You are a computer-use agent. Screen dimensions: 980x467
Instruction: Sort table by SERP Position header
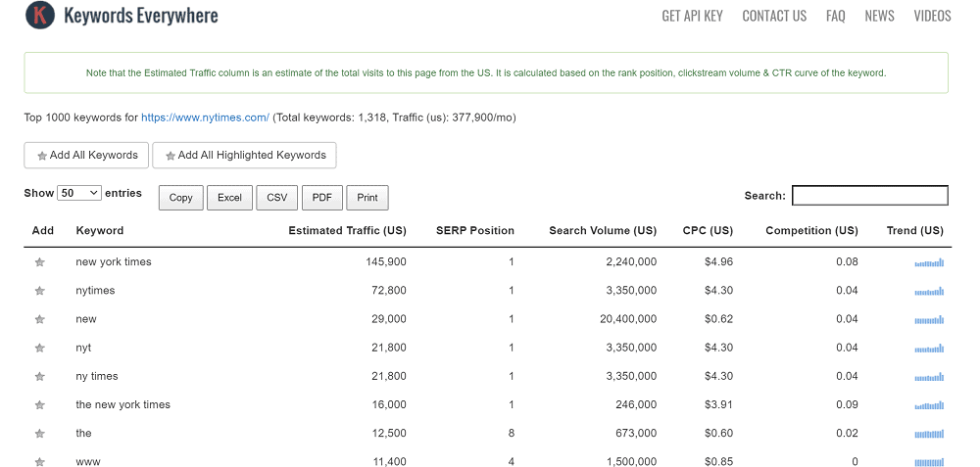coord(475,230)
